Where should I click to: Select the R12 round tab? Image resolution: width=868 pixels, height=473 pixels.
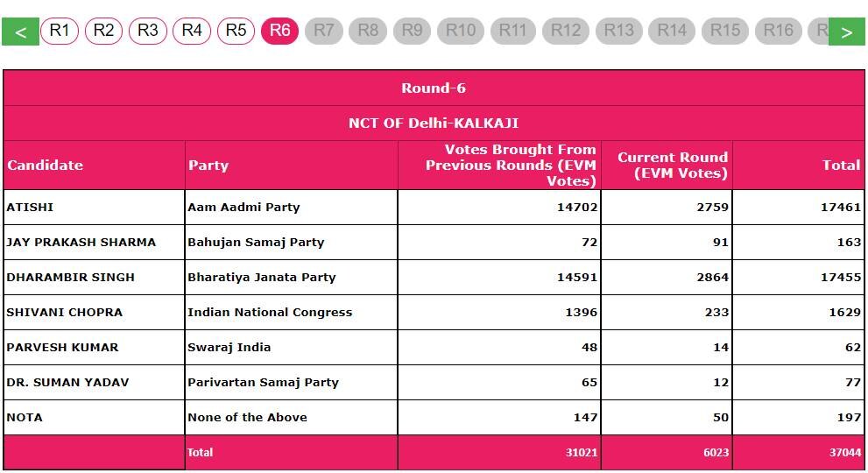pos(566,31)
